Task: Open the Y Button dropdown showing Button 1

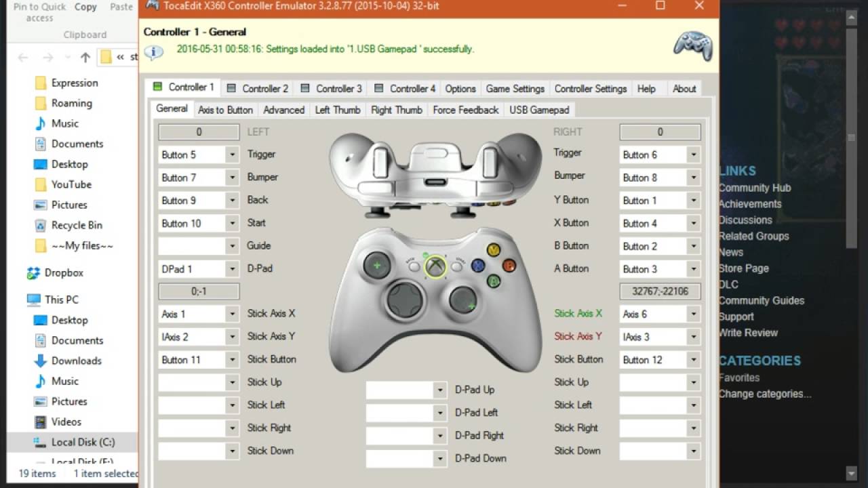Action: point(693,201)
